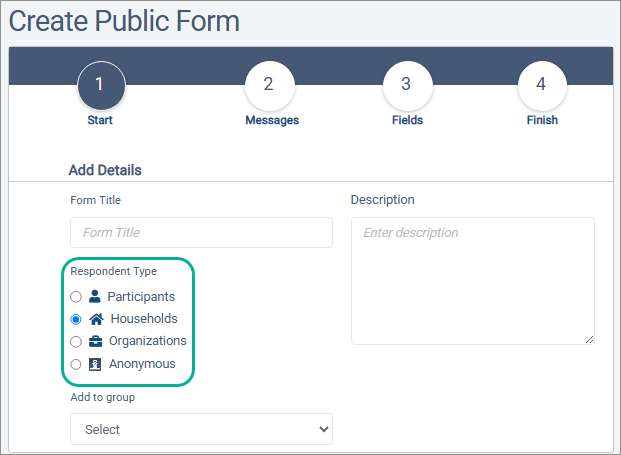Click the Form Title field label
The image size is (621, 455).
click(95, 200)
